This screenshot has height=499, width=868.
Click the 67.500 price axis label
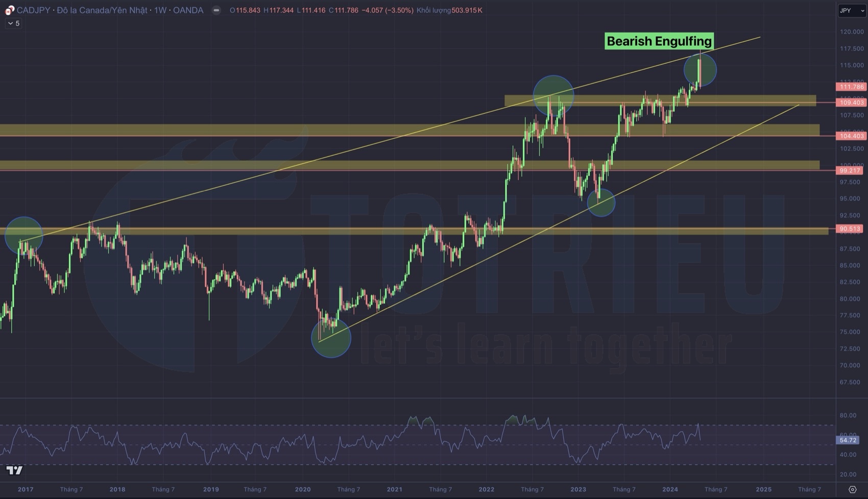[850, 382]
